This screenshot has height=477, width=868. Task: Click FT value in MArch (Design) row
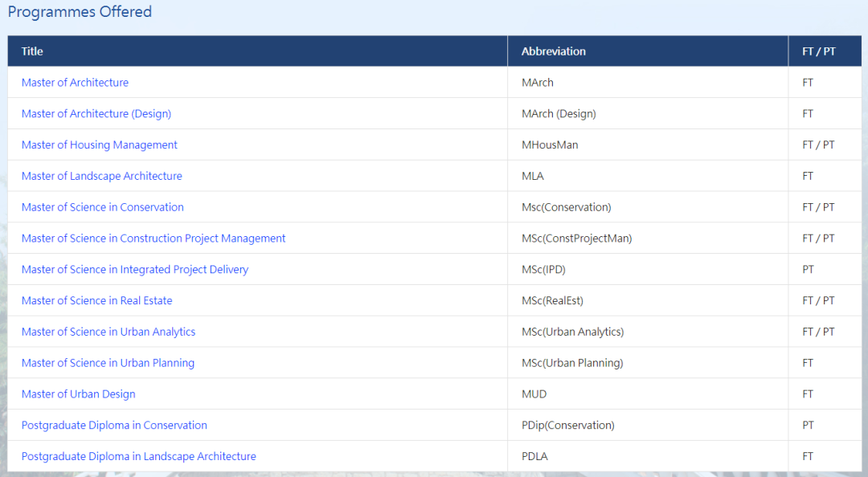tap(808, 113)
